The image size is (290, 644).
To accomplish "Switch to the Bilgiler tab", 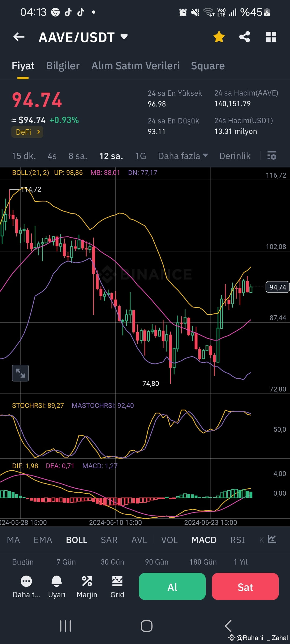I will 63,66.
